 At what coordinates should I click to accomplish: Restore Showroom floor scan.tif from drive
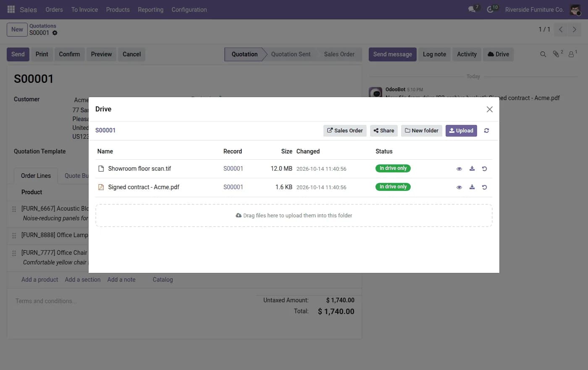pyautogui.click(x=484, y=169)
